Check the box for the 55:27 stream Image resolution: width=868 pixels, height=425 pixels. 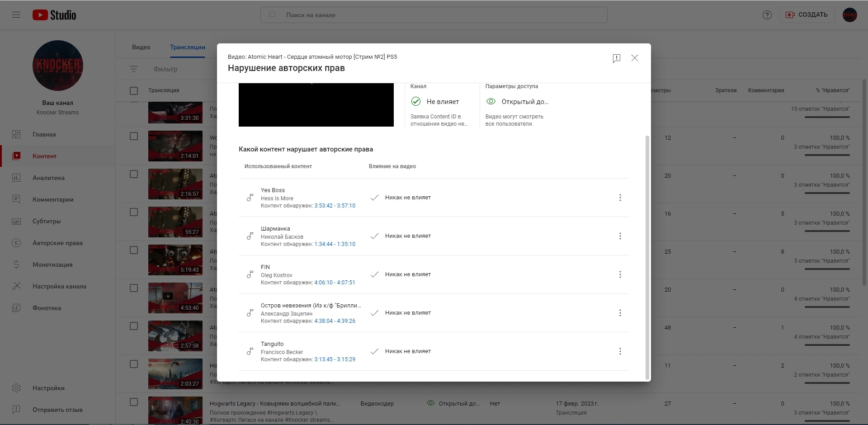[x=134, y=212]
